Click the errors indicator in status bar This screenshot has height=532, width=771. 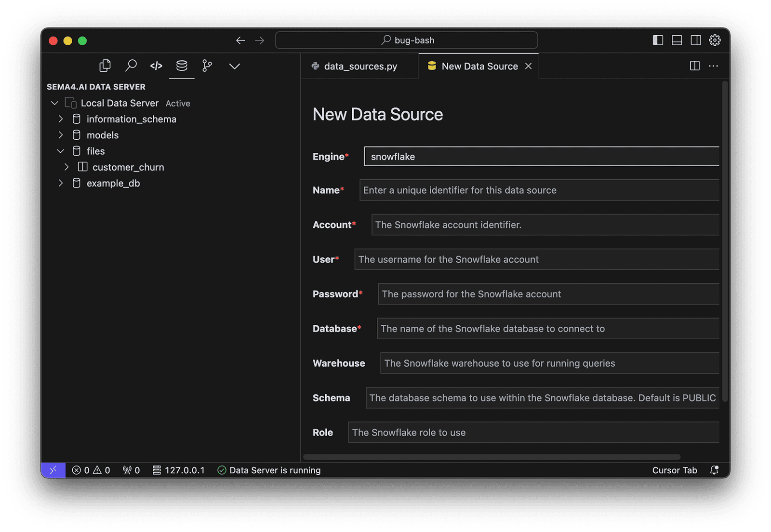tap(82, 470)
